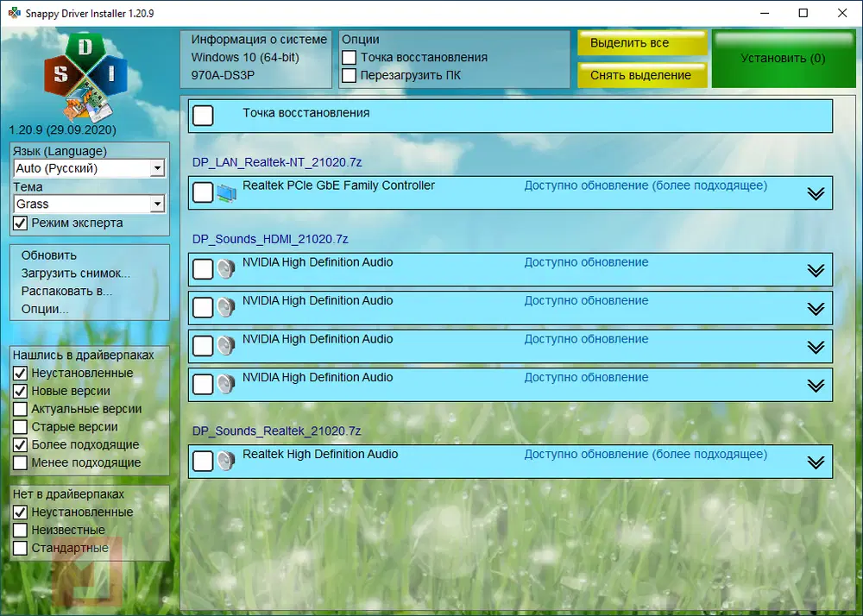Viewport: 863px width, 616px height.
Task: Enable Точка восстановления in the Опции panel
Action: click(x=349, y=57)
